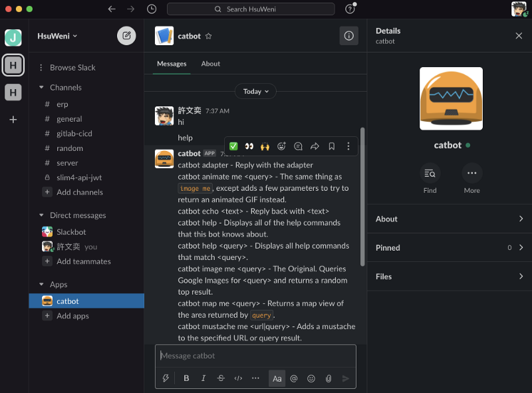This screenshot has width=532, height=393.
Task: React with the eyes emoji
Action: 249,146
